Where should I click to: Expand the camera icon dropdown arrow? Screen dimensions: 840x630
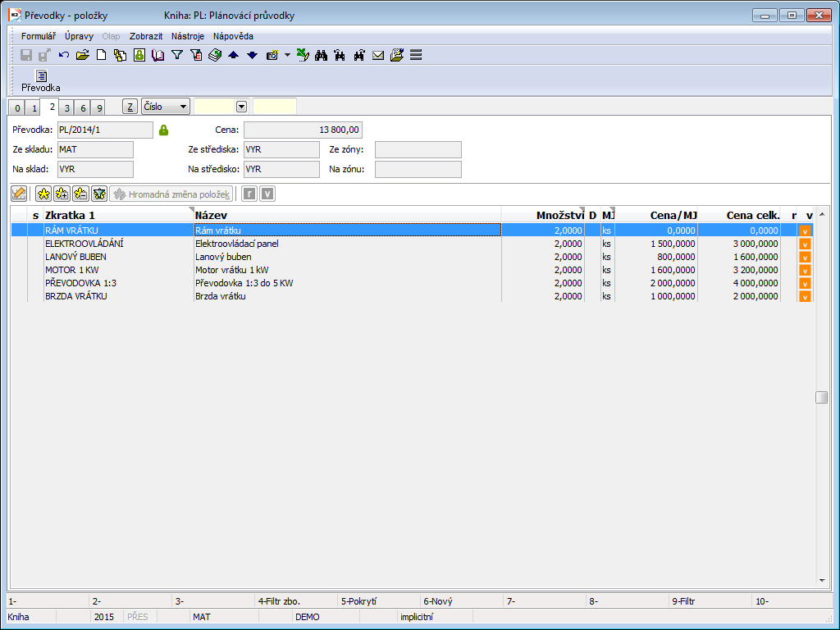[x=287, y=55]
